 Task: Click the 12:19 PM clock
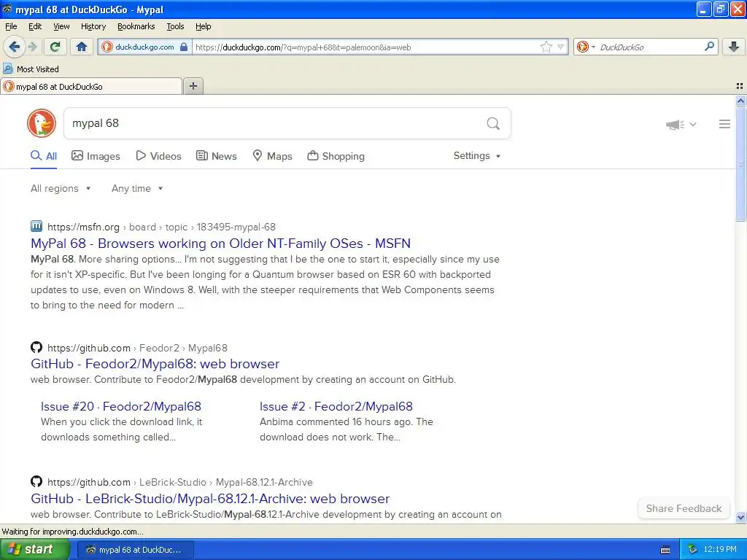click(720, 550)
